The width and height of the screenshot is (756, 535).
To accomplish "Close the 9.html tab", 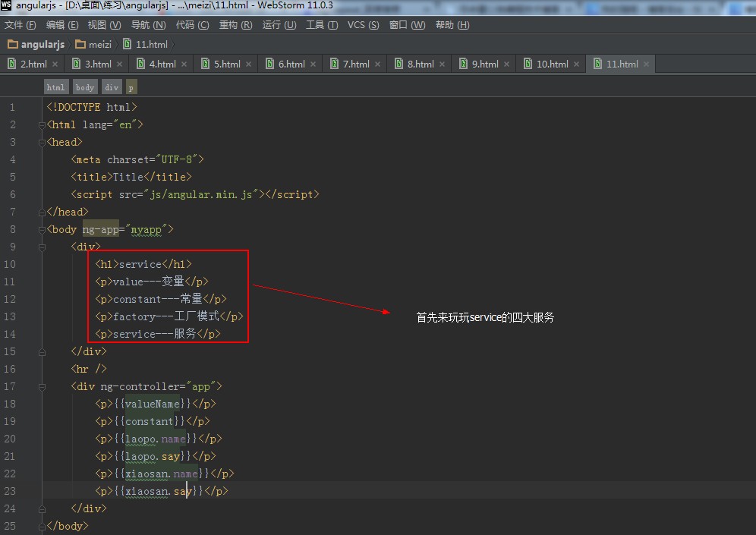I will click(507, 64).
